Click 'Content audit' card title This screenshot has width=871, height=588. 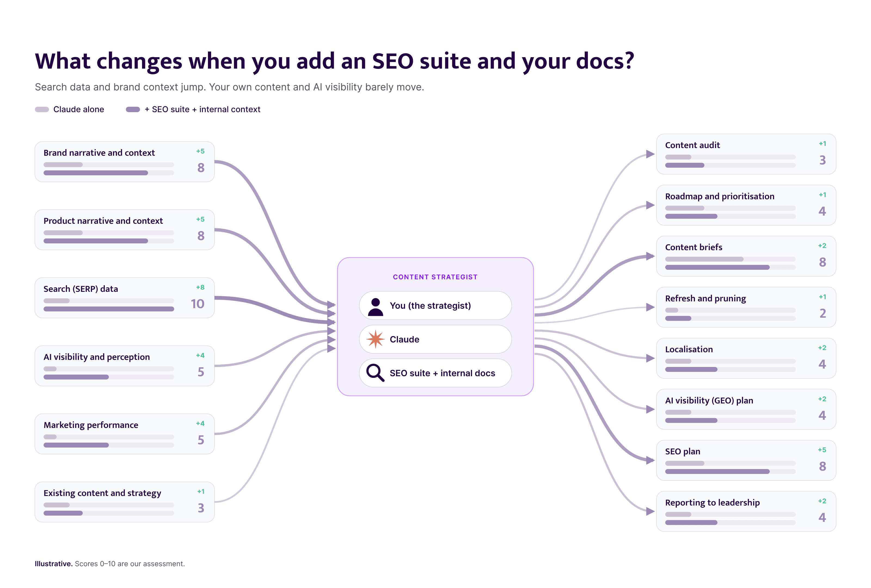pyautogui.click(x=692, y=145)
